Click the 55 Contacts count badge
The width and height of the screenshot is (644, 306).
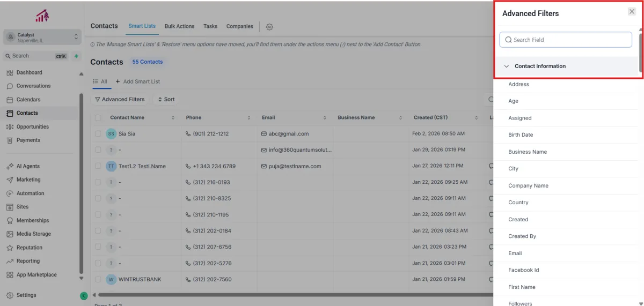(148, 62)
